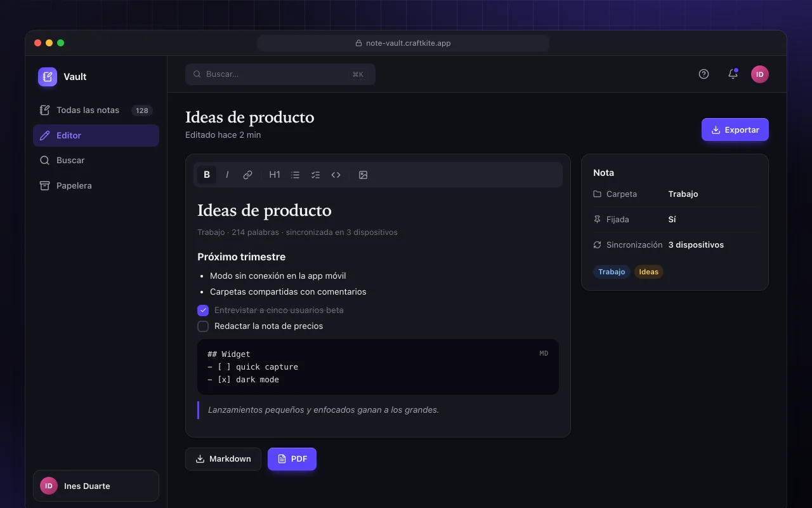Screen dimensions: 812x508
Task: Click the Ideas de producto editor title
Action: [265, 210]
